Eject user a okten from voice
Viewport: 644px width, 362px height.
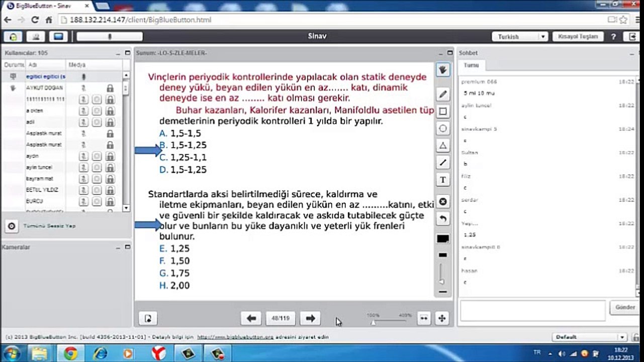coord(97,111)
